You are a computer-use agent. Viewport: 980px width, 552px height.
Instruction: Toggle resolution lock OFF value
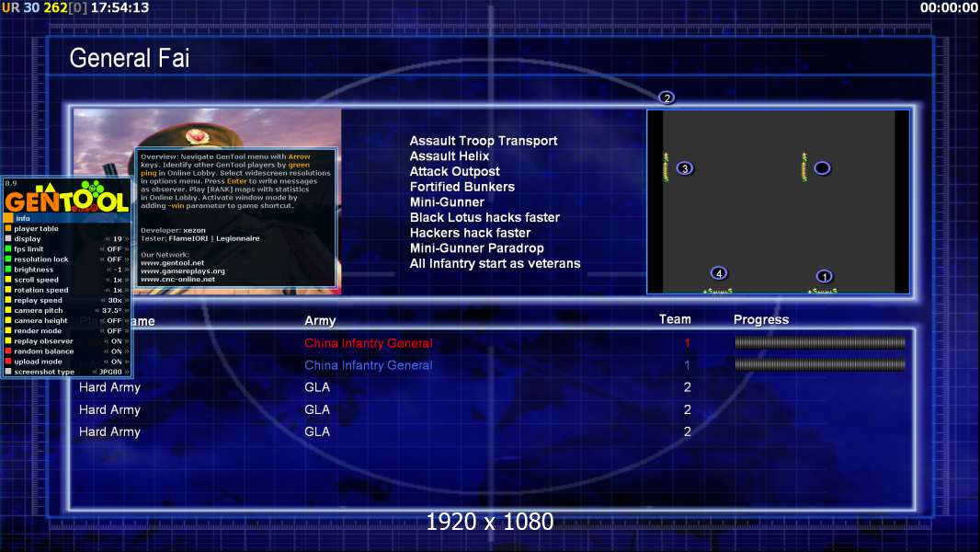click(114, 259)
